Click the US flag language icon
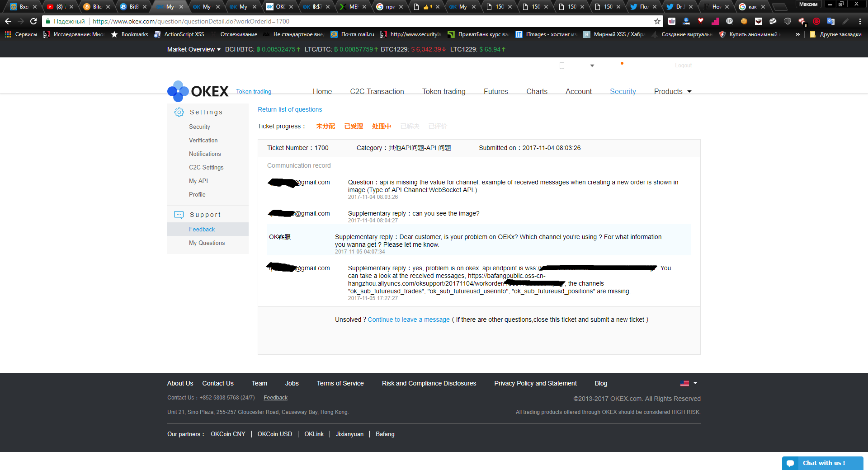 (x=684, y=383)
